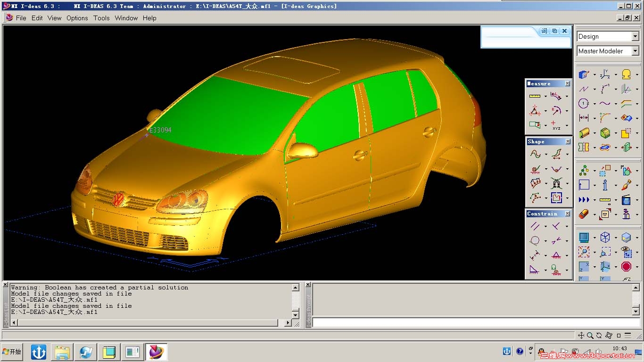Screen dimensions: 644x362
Task: Open the Edit menu
Action: 37,18
